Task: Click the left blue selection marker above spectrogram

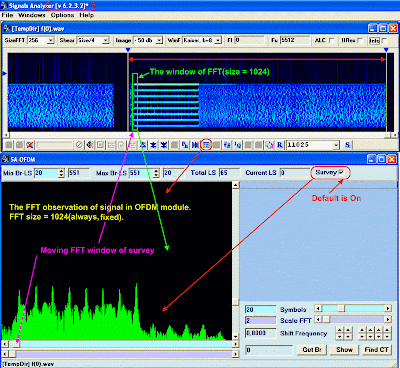Action: pos(128,50)
